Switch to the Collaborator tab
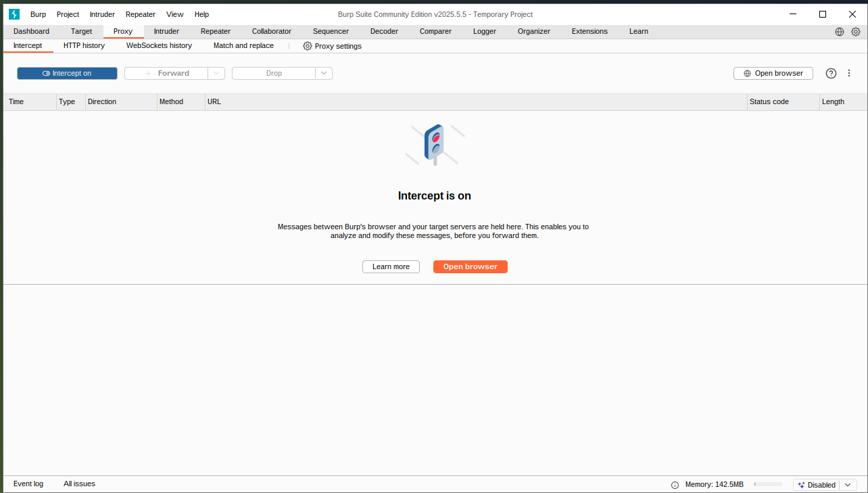 tap(272, 32)
